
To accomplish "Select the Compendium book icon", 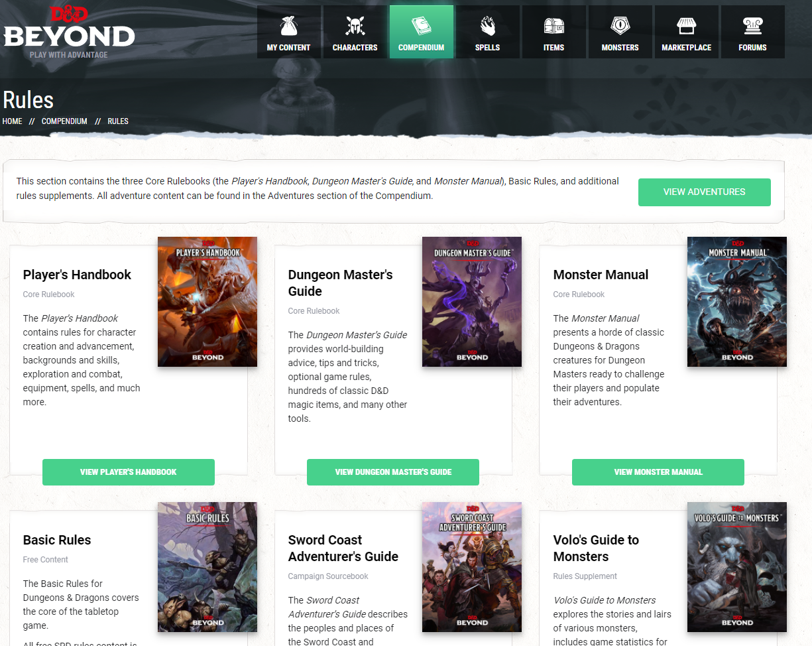I will coord(421,27).
